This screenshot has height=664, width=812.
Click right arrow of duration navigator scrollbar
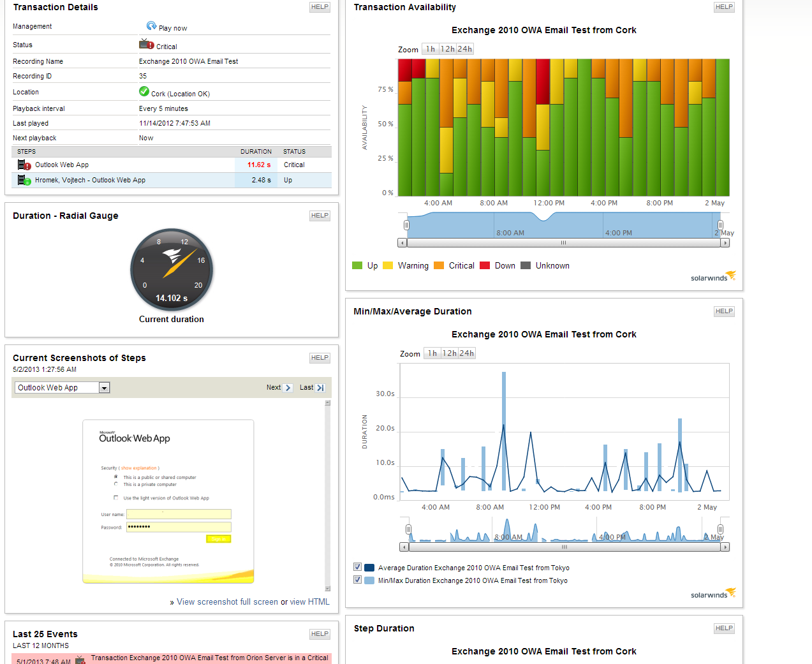click(725, 547)
